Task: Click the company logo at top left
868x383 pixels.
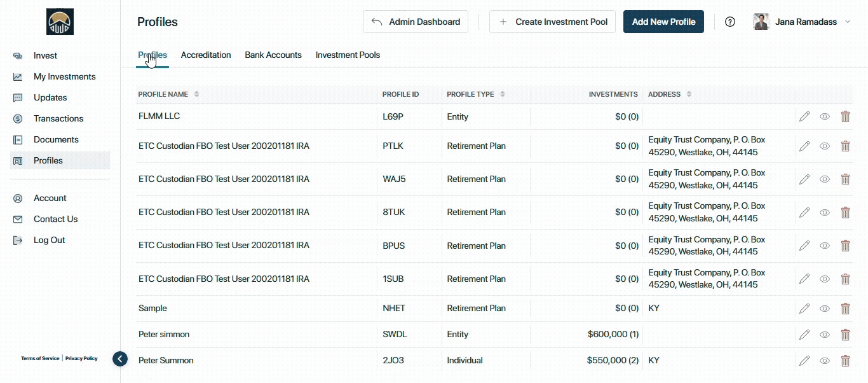Action: [x=60, y=22]
